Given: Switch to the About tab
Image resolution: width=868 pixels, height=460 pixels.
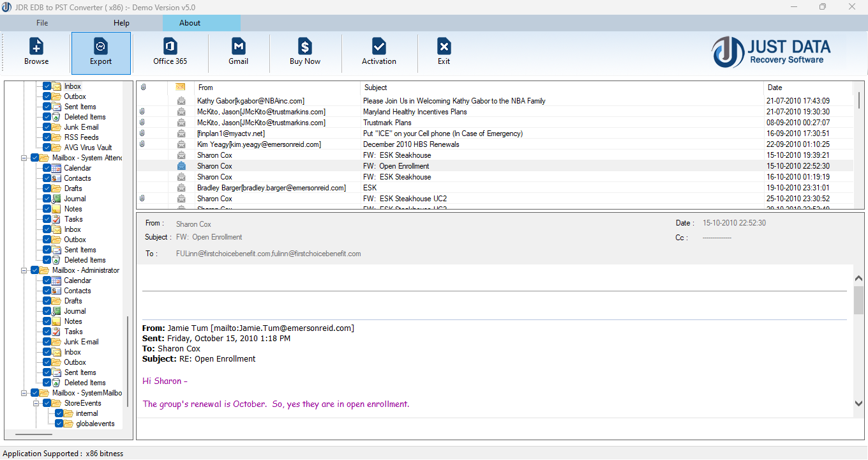Looking at the screenshot, I should (x=190, y=22).
